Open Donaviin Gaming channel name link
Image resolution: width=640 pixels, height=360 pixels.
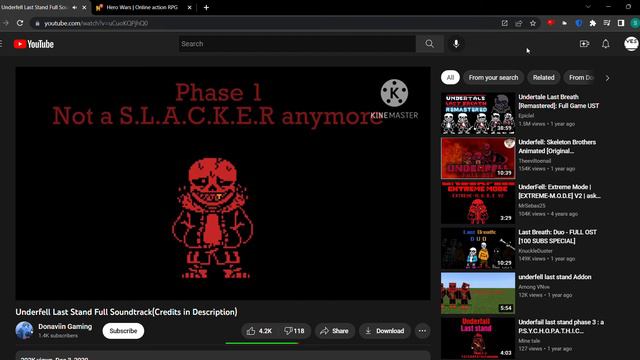(65, 327)
